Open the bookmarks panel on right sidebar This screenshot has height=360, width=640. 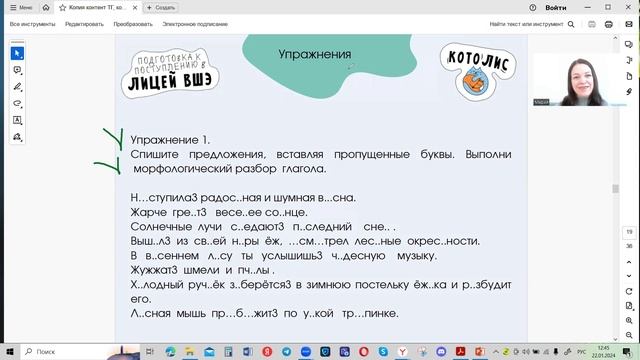click(x=629, y=60)
